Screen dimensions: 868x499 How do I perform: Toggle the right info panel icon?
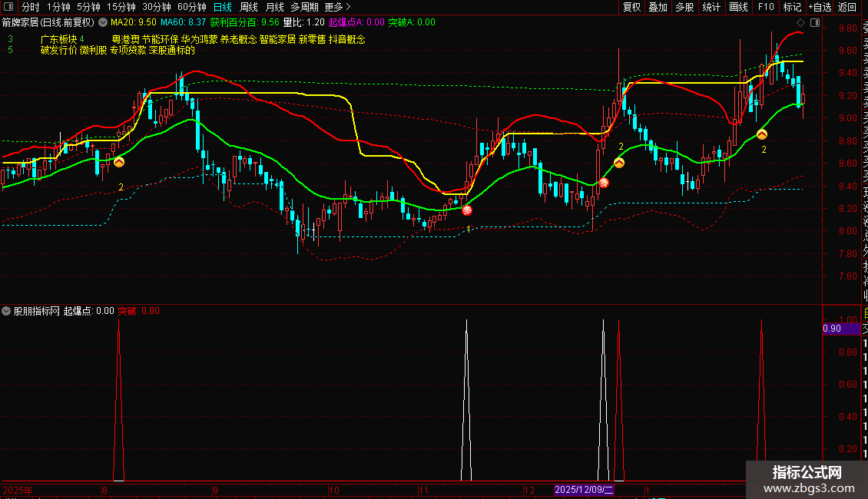[x=815, y=23]
